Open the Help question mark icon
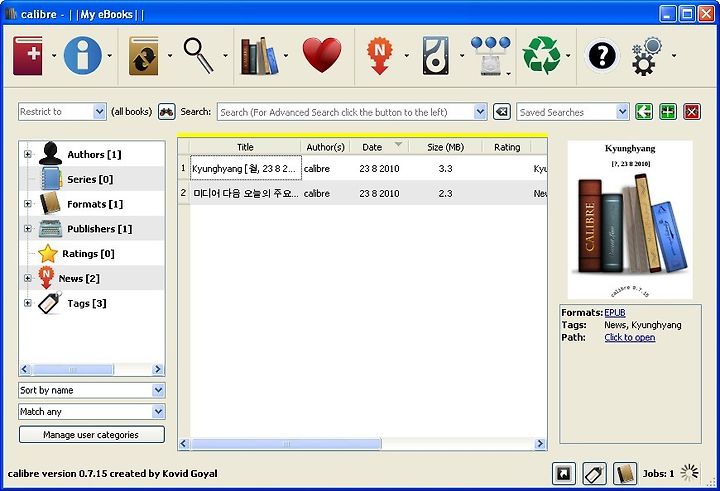The width and height of the screenshot is (720, 491). [x=602, y=56]
